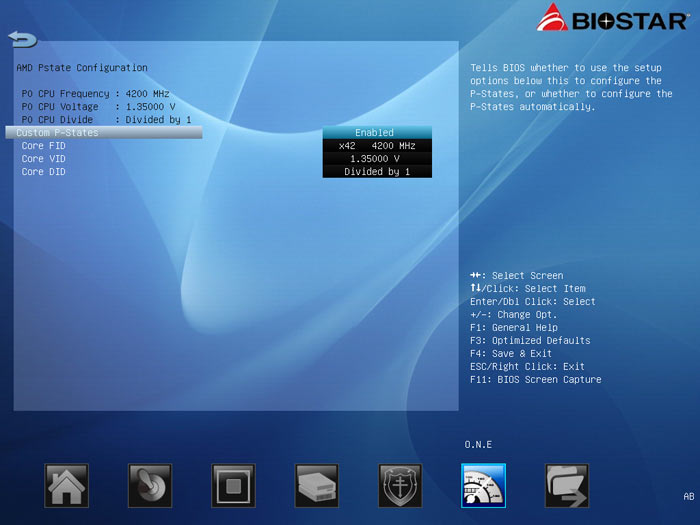Open the x42 4200 MHz Core FID option

(377, 146)
